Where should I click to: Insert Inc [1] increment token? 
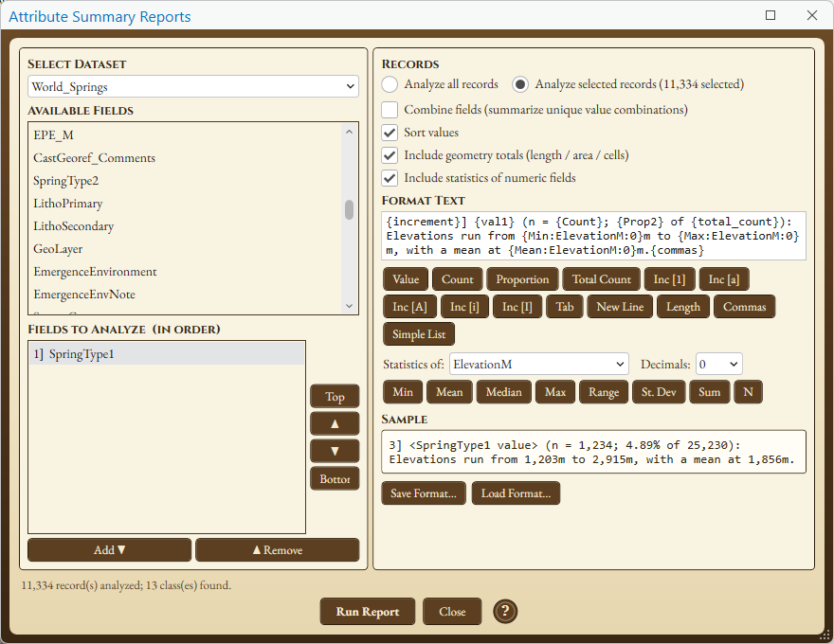tap(669, 279)
